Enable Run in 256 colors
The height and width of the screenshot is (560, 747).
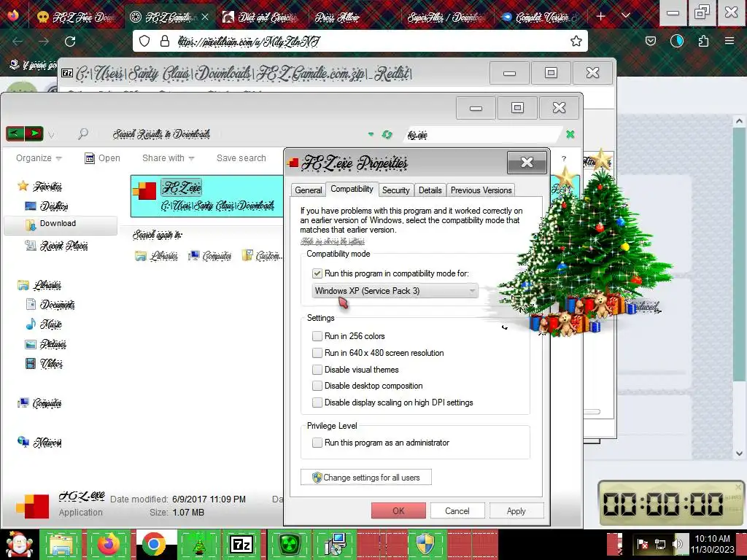click(x=317, y=336)
